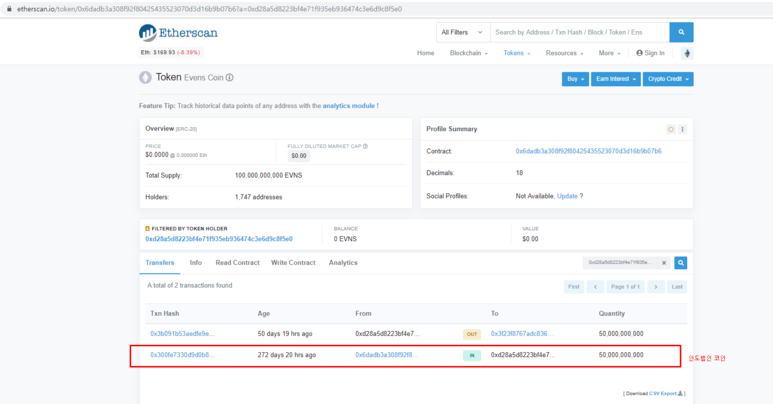Image resolution: width=773 pixels, height=404 pixels.
Task: Click the Eth price $169.93 label
Action: 170,52
